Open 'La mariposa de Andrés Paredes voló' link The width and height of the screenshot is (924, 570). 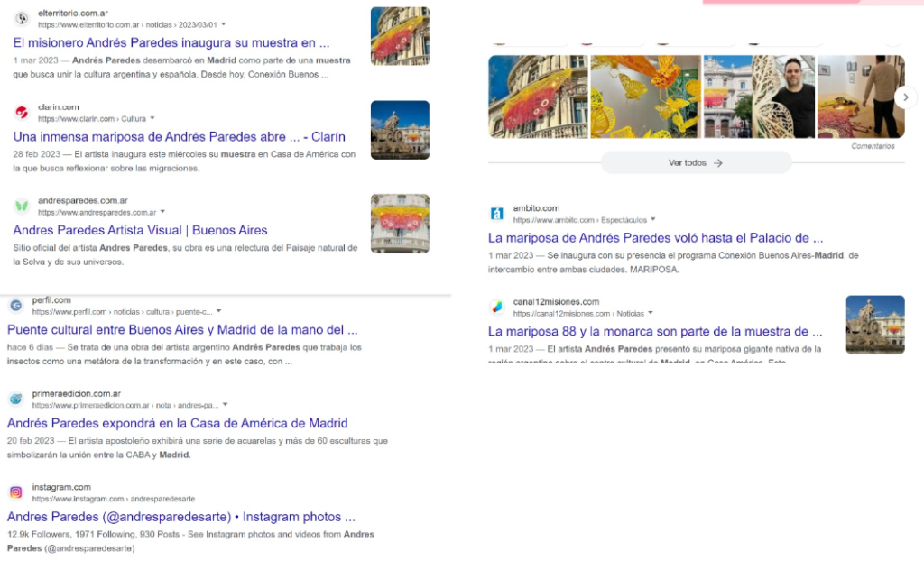tap(656, 238)
